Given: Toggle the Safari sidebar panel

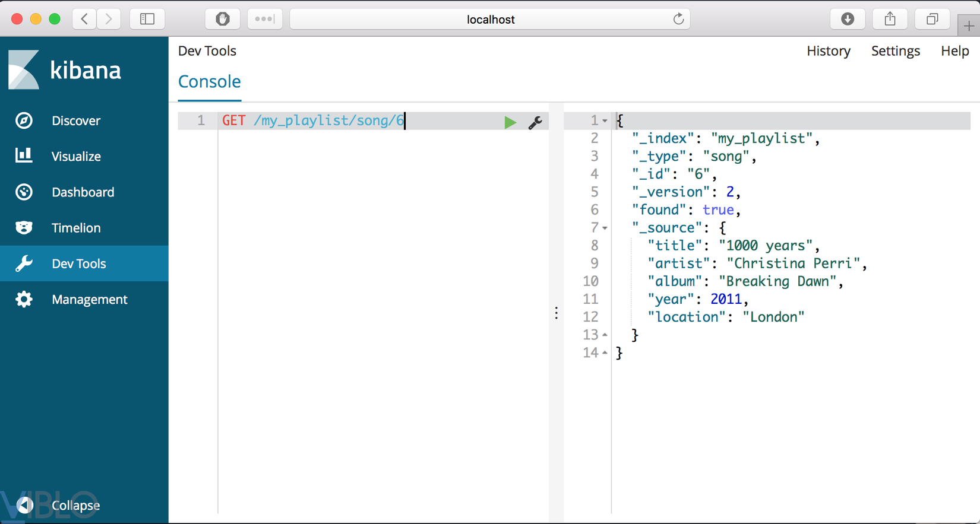Looking at the screenshot, I should pos(147,19).
